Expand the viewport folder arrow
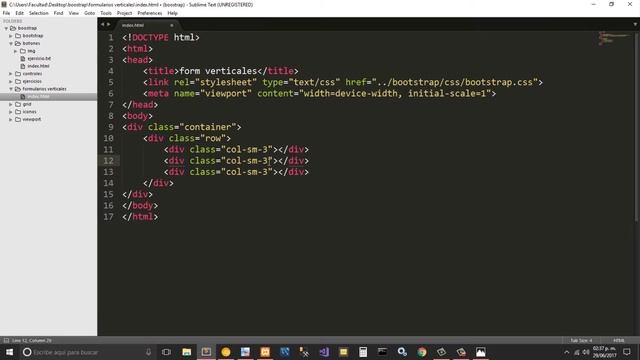640x360 pixels. click(x=11, y=120)
